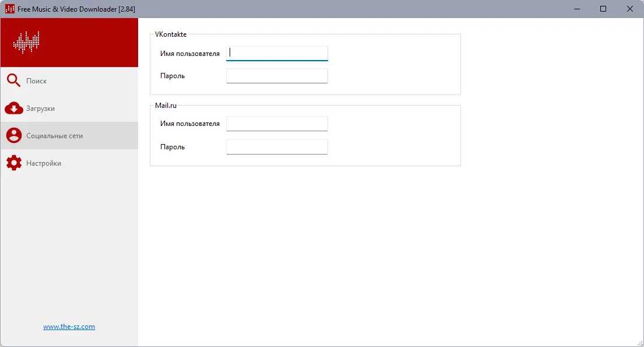Open the Загрузки section

[69, 108]
